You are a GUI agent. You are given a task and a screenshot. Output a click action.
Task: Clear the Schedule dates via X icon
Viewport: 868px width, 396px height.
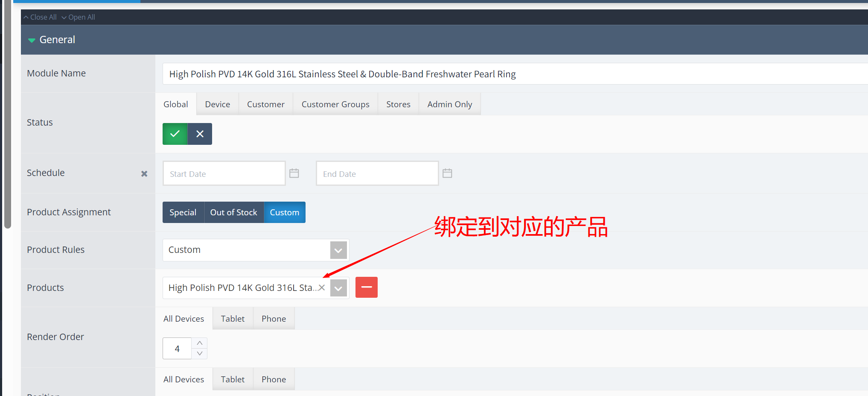[x=144, y=173]
